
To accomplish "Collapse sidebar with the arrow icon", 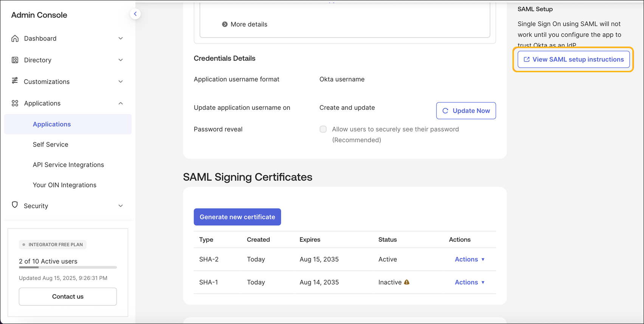I will [135, 14].
